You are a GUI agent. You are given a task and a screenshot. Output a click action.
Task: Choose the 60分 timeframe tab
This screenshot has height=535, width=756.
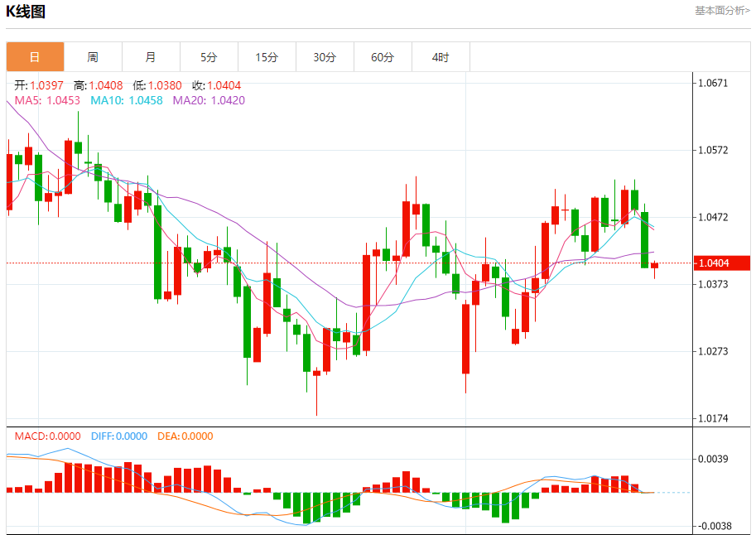click(x=383, y=57)
